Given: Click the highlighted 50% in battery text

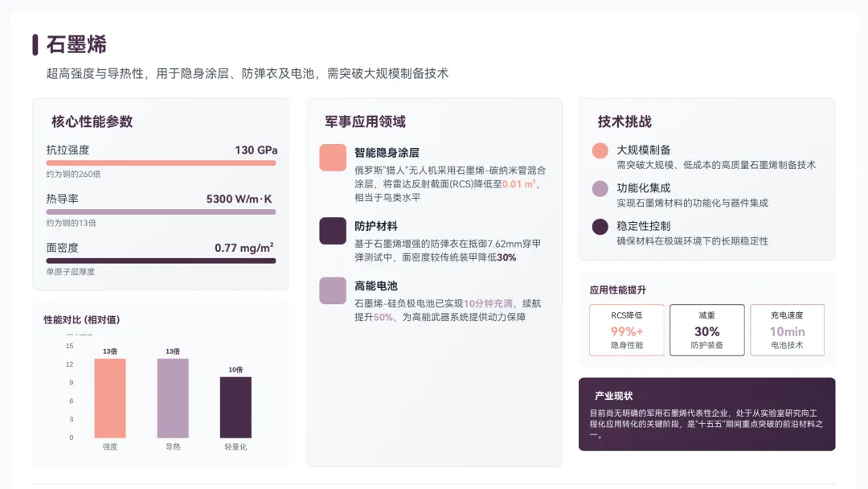Looking at the screenshot, I should (x=383, y=318).
